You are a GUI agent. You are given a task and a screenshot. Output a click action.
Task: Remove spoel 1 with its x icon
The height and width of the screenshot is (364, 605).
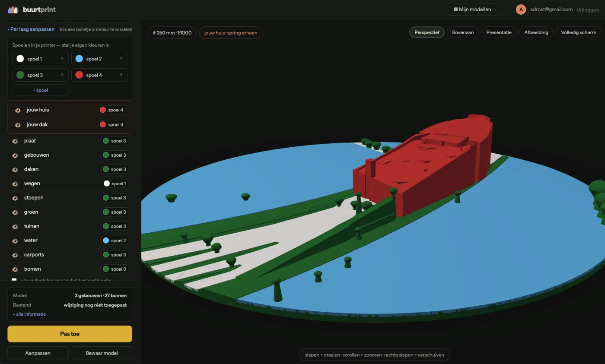(62, 58)
